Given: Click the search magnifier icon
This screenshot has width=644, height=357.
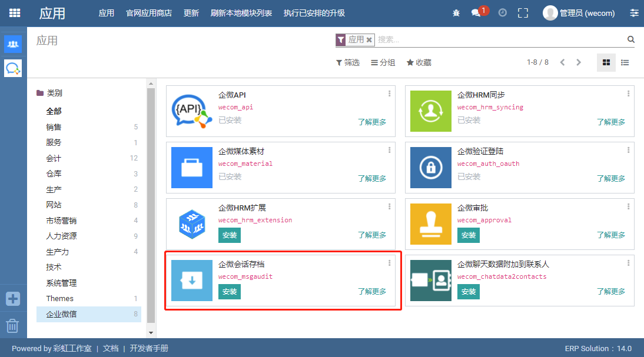Looking at the screenshot, I should 631,39.
